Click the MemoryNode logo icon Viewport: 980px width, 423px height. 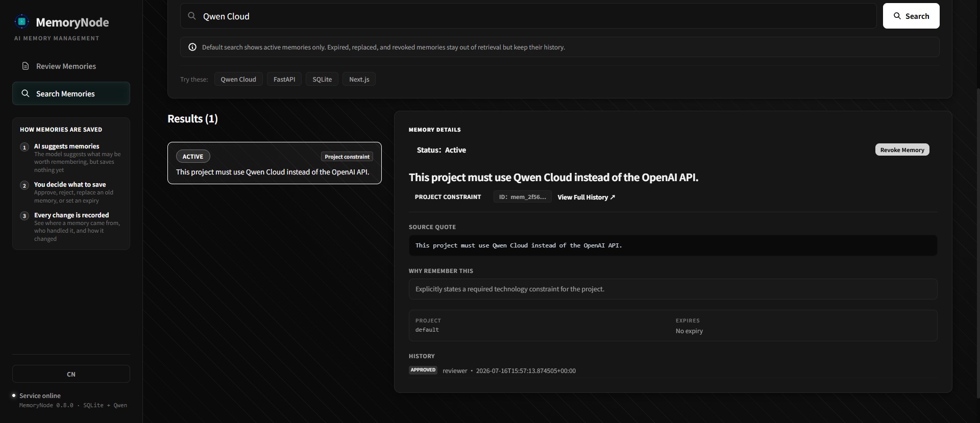(x=21, y=21)
